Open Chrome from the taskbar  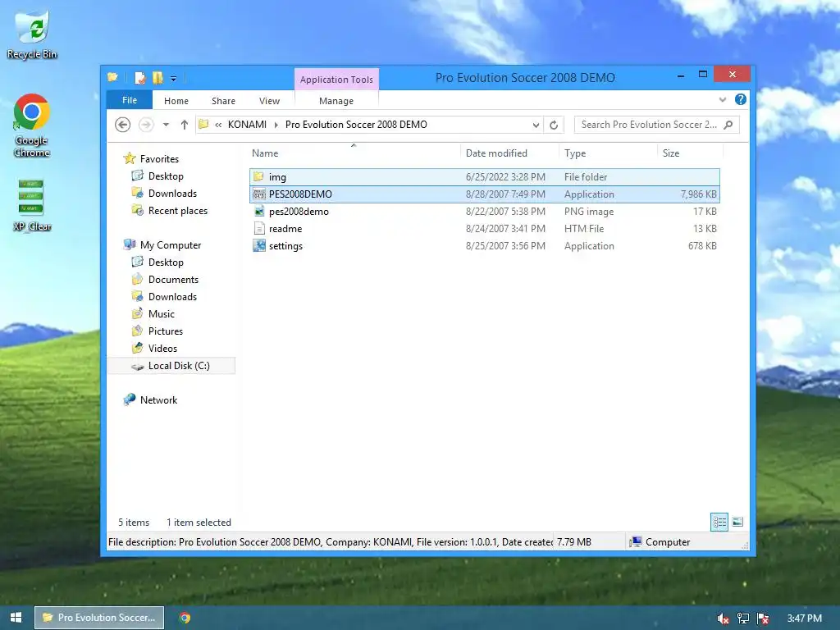pos(185,618)
